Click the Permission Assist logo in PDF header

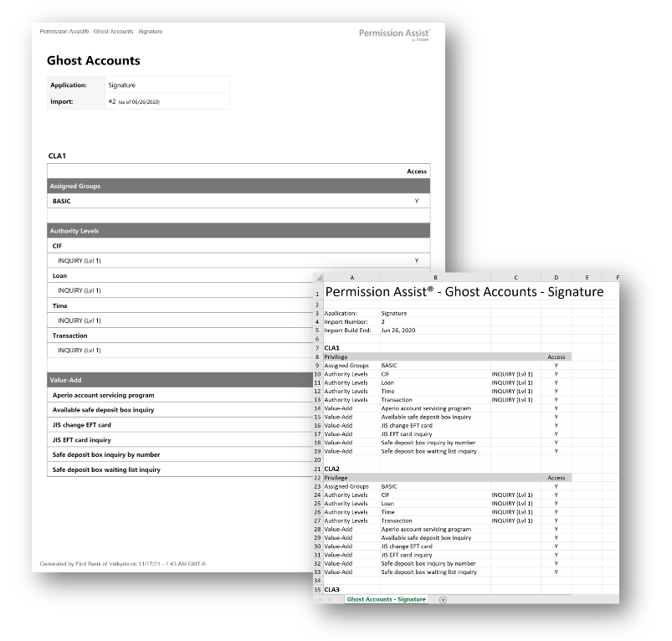[394, 33]
